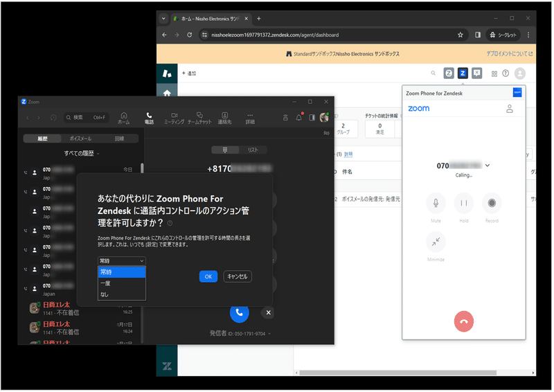554x392 pixels.
Task: Mute the call in Zoom Phone for Zendesk
Action: tap(437, 204)
